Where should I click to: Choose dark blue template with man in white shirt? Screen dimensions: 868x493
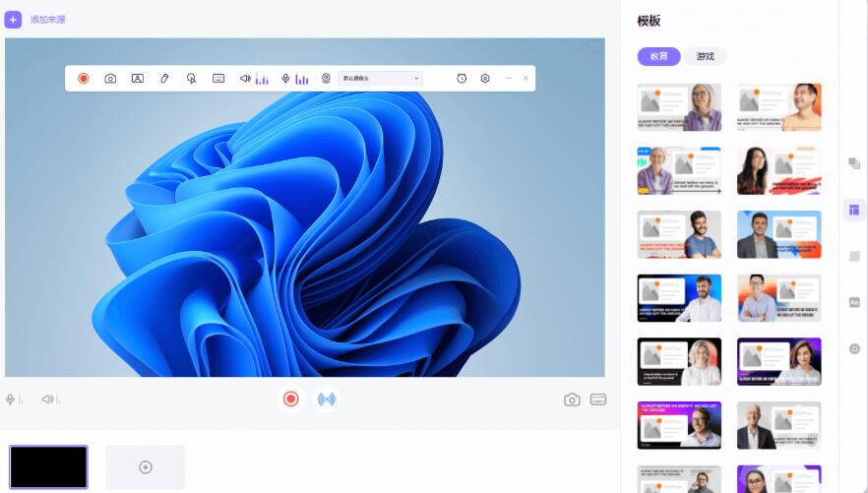pos(679,298)
